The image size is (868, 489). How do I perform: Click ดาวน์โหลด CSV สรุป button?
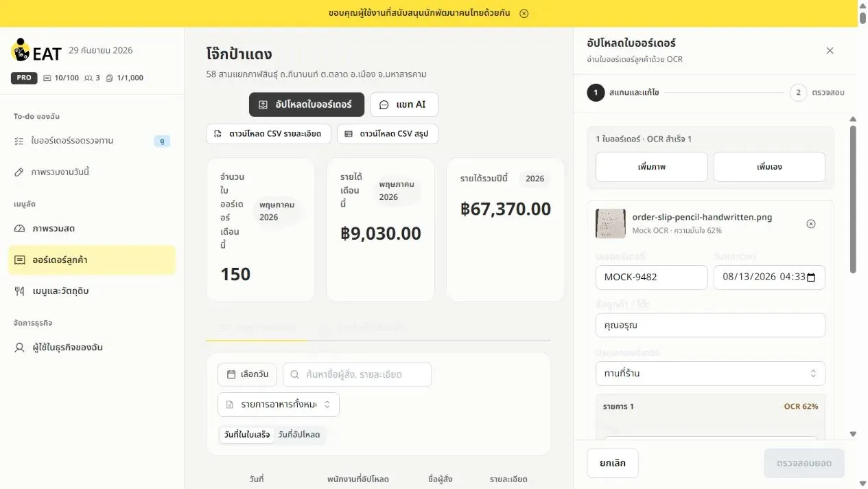(x=387, y=134)
